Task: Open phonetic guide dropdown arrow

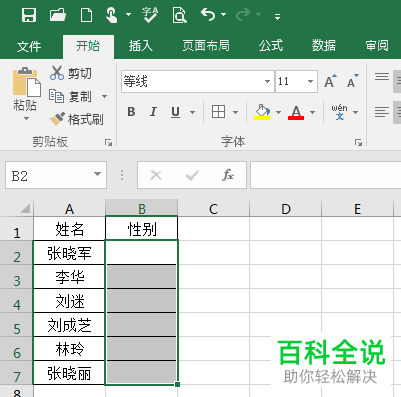Action: click(x=355, y=112)
